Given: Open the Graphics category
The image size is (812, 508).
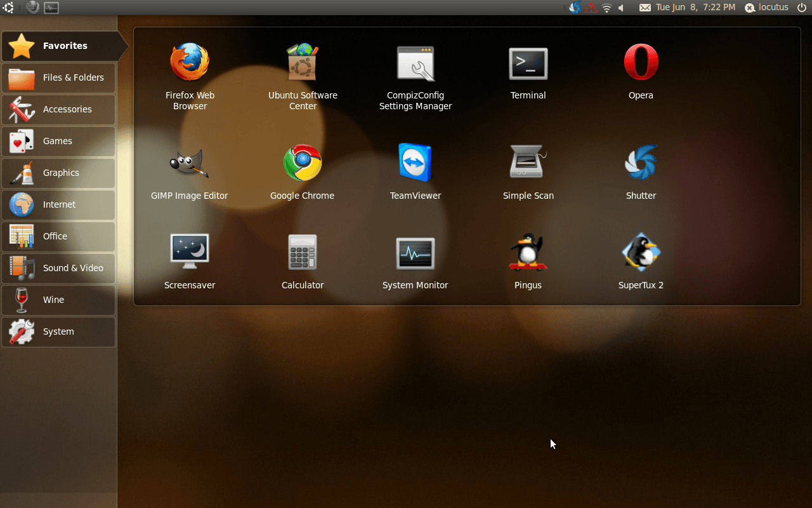Looking at the screenshot, I should click(x=58, y=173).
